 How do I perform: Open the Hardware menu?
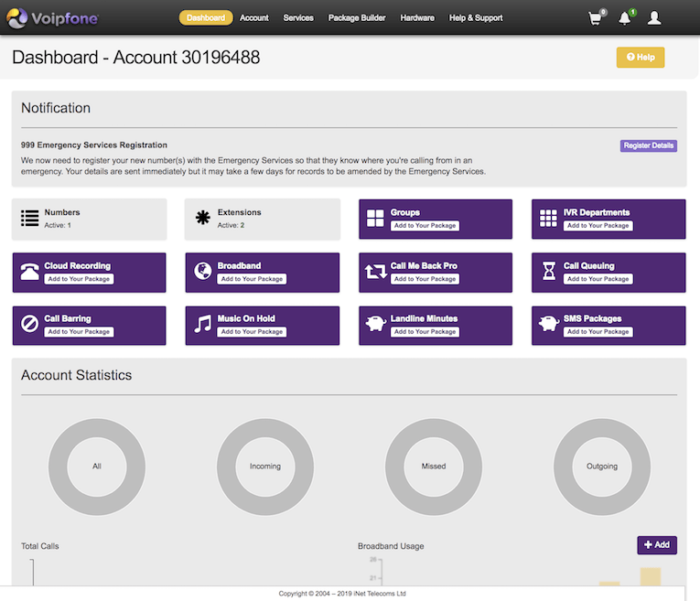click(417, 18)
